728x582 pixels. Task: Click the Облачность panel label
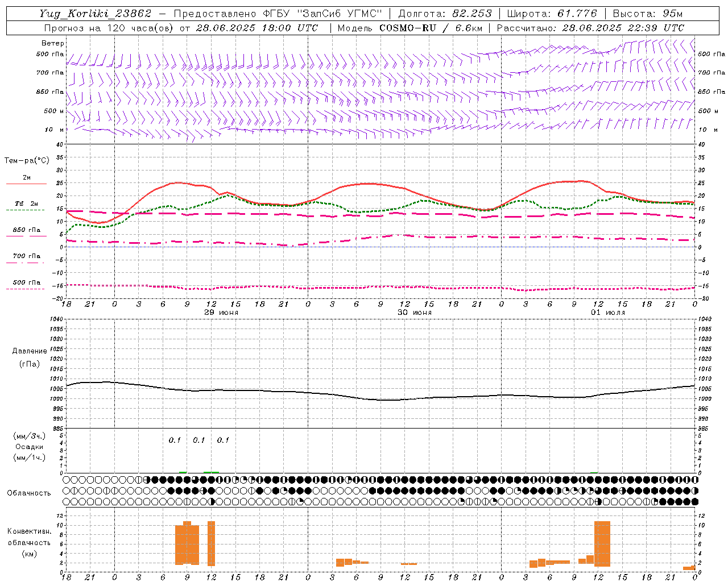(29, 493)
